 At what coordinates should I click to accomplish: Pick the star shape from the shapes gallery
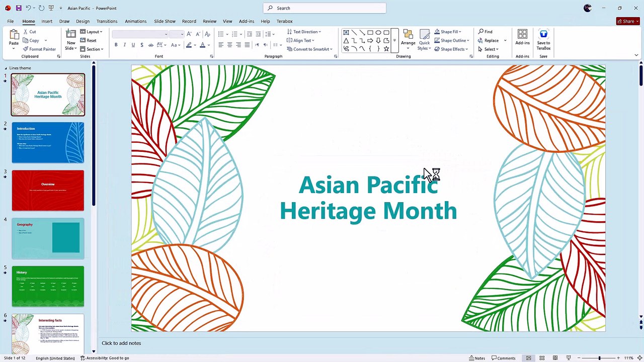(x=386, y=49)
